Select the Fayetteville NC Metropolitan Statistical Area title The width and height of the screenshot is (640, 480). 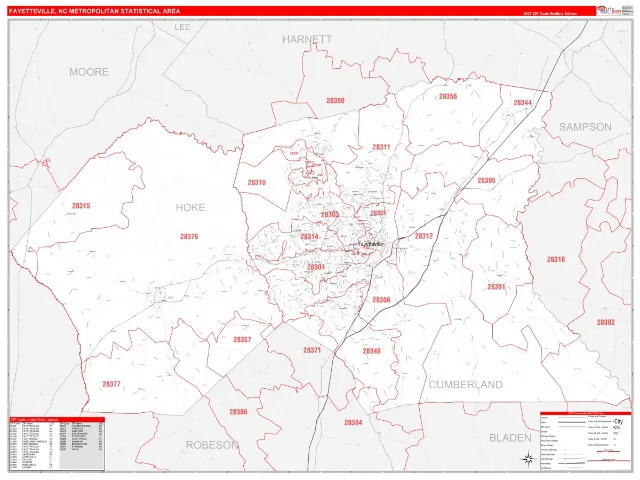(x=94, y=11)
